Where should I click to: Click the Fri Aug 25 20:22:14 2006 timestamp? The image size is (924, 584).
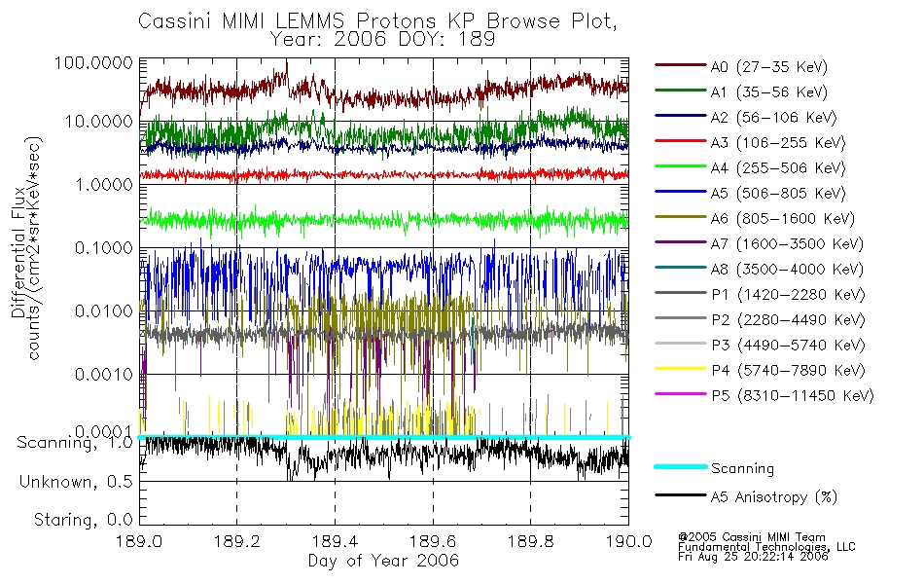tap(753, 557)
